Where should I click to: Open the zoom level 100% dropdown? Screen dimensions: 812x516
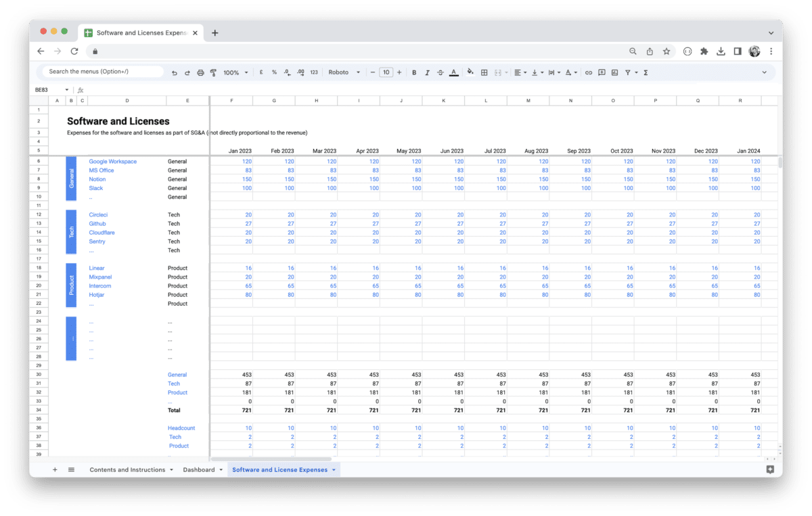click(x=234, y=72)
